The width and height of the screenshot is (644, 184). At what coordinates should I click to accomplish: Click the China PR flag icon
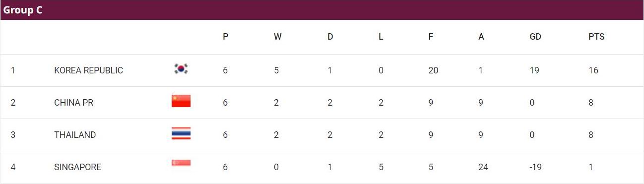pyautogui.click(x=181, y=101)
